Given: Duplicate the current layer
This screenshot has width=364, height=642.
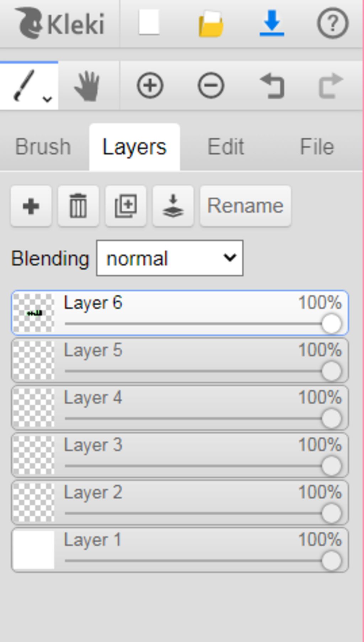Looking at the screenshot, I should (125, 206).
